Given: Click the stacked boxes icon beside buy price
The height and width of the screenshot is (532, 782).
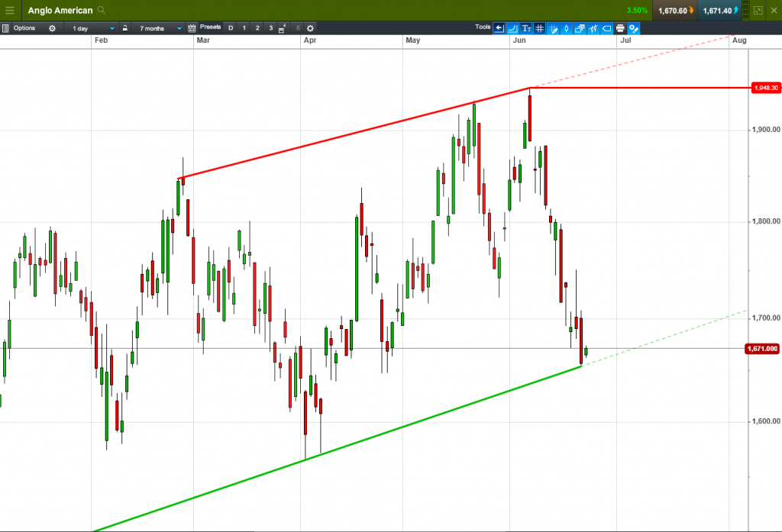Looking at the screenshot, I should [x=746, y=10].
